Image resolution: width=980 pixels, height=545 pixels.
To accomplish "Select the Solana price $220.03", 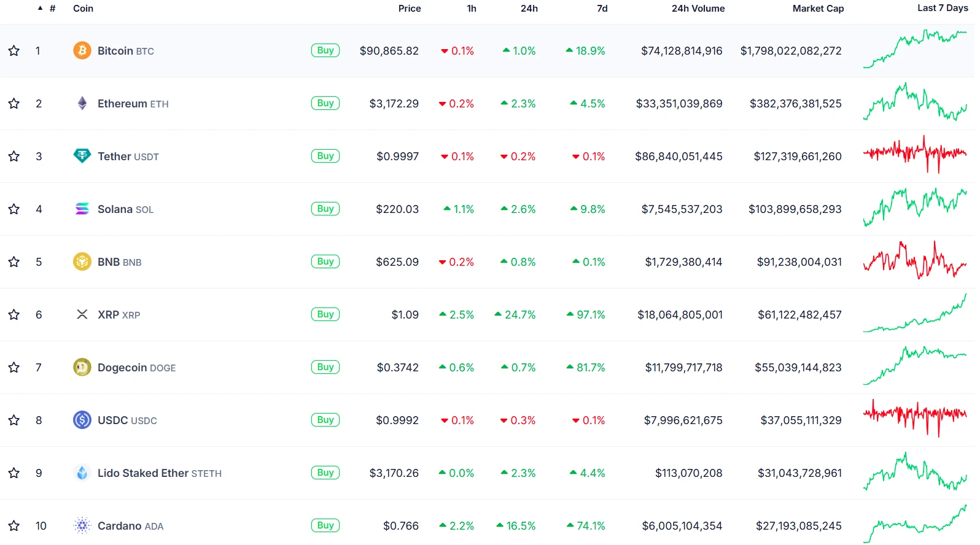I will [397, 209].
